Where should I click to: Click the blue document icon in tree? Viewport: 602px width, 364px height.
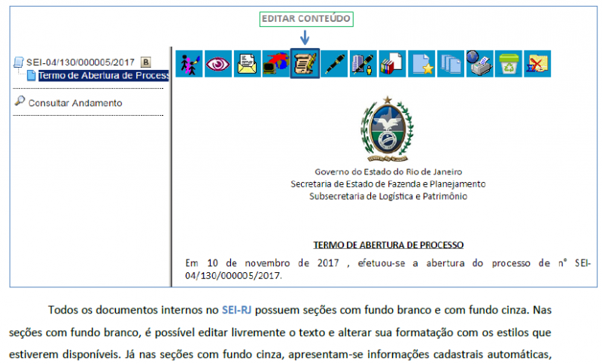click(x=31, y=75)
